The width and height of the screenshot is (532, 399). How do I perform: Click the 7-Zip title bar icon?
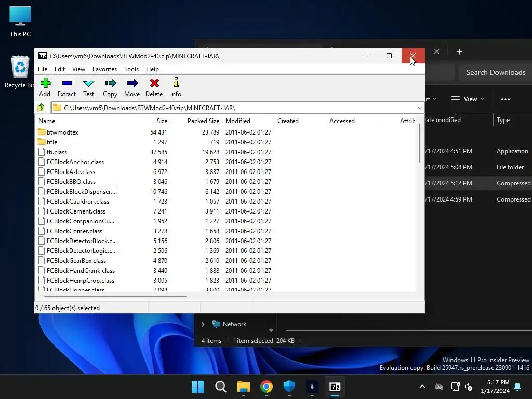pos(43,56)
